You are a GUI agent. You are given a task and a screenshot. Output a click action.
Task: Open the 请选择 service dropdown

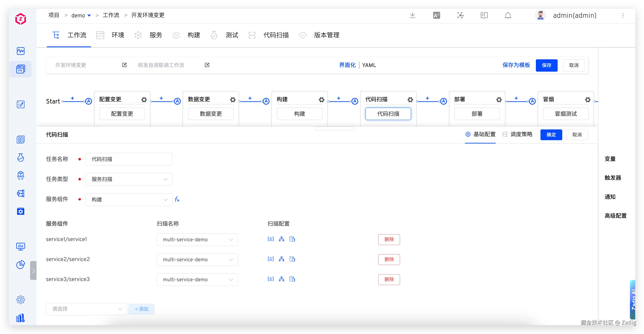[87, 309]
